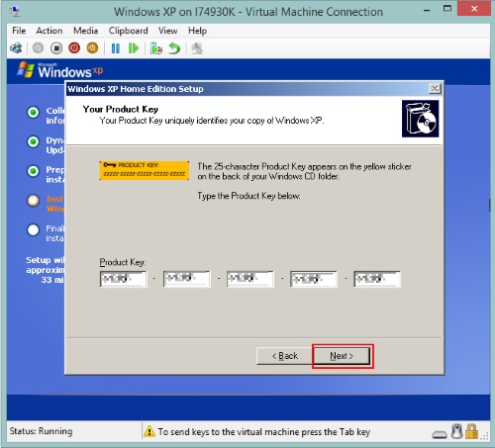Click the 'Your Product Key' heading

[121, 109]
